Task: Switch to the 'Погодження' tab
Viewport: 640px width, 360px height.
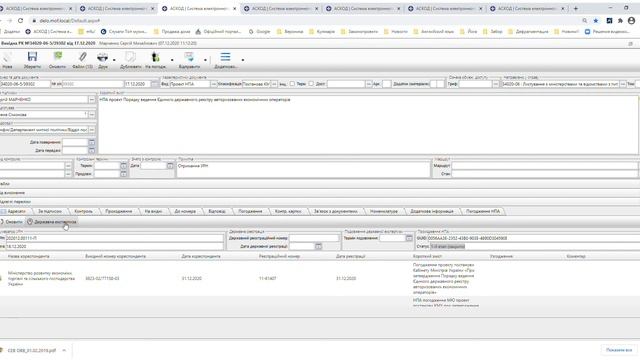Action: (250, 211)
